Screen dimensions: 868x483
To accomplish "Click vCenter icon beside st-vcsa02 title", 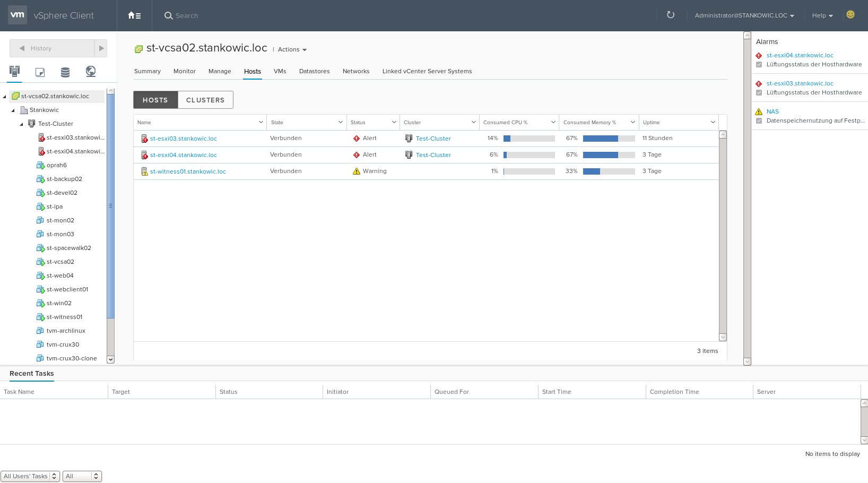I will click(x=138, y=49).
